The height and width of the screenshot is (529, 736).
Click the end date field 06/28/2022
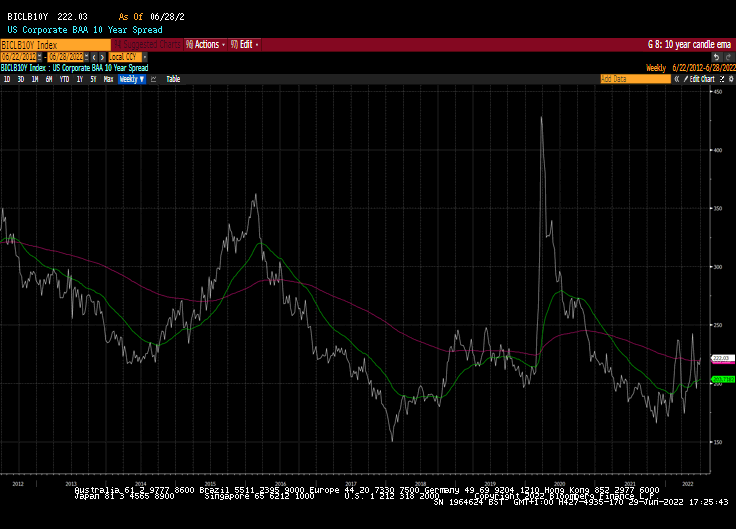[66, 57]
